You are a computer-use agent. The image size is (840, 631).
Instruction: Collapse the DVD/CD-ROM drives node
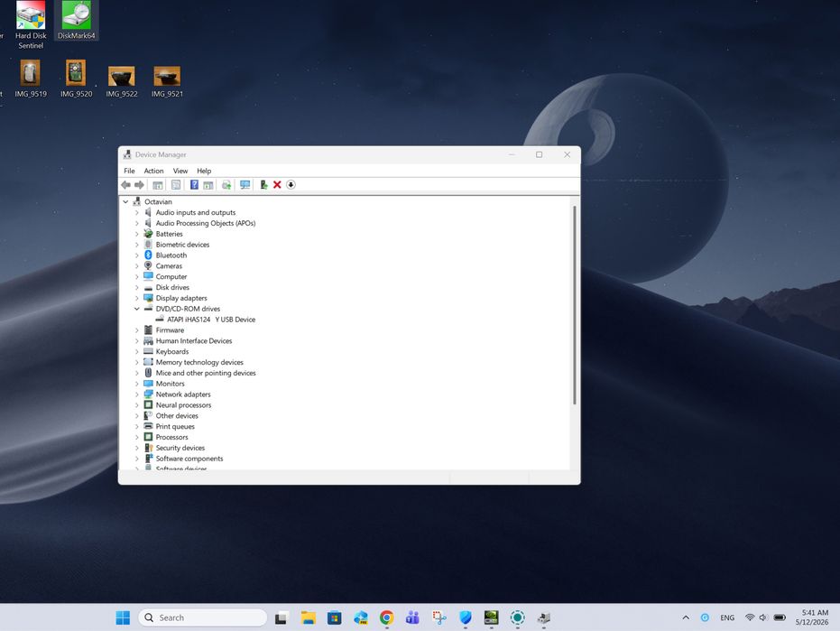(x=136, y=309)
